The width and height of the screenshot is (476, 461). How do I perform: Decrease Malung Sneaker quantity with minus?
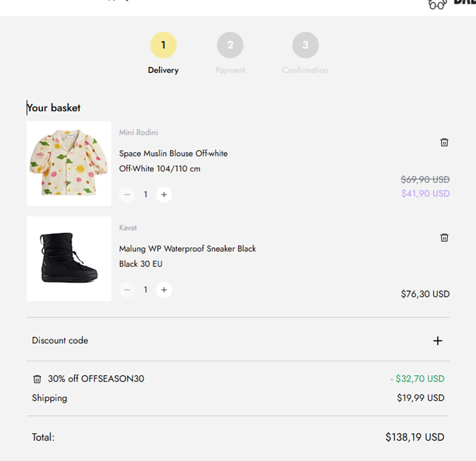pyautogui.click(x=127, y=290)
